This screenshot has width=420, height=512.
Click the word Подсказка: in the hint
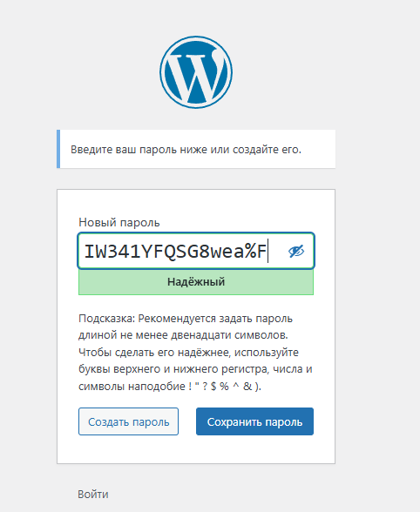coord(106,319)
